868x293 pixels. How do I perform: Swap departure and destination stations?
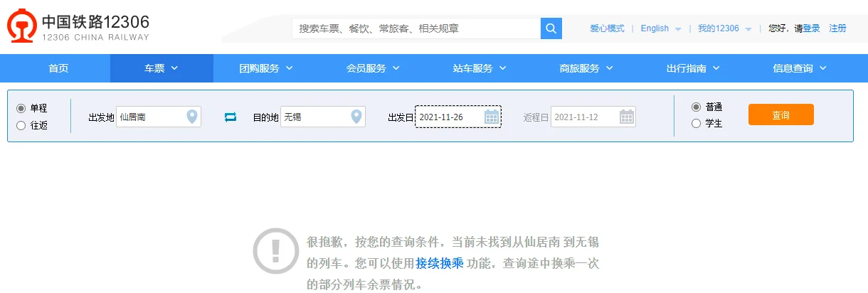pos(231,117)
